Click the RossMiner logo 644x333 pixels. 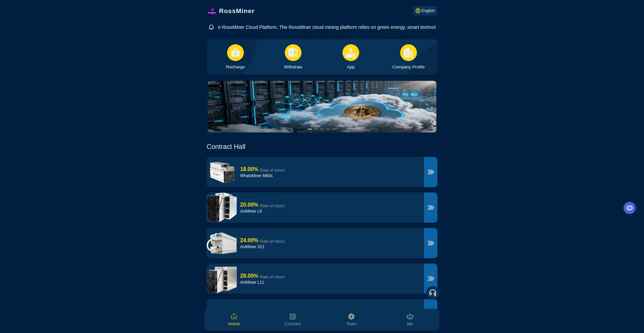(x=212, y=11)
